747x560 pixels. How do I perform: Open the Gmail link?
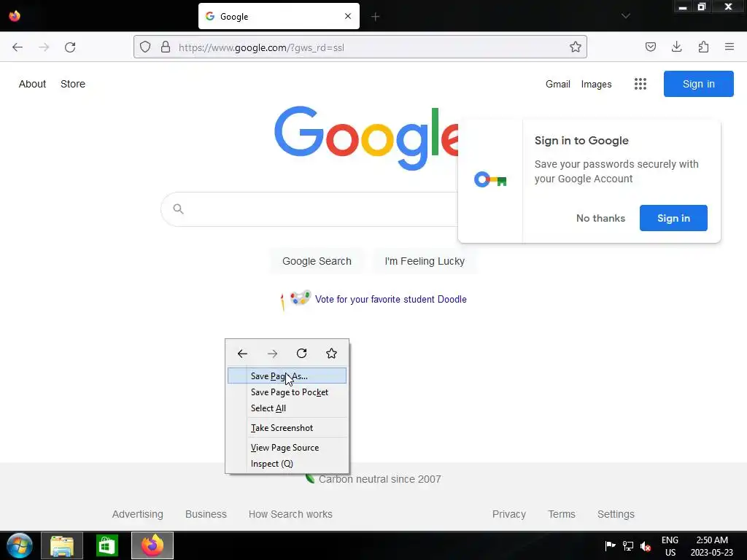point(558,84)
